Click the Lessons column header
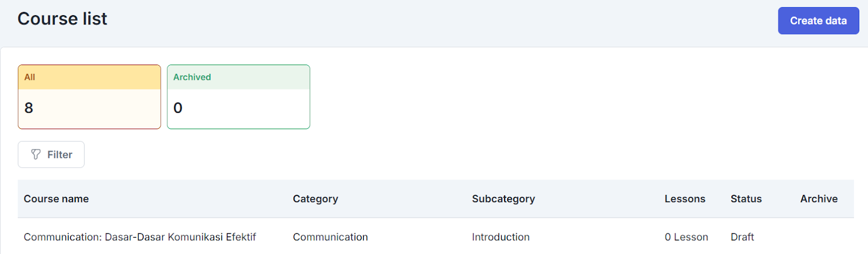 (685, 199)
